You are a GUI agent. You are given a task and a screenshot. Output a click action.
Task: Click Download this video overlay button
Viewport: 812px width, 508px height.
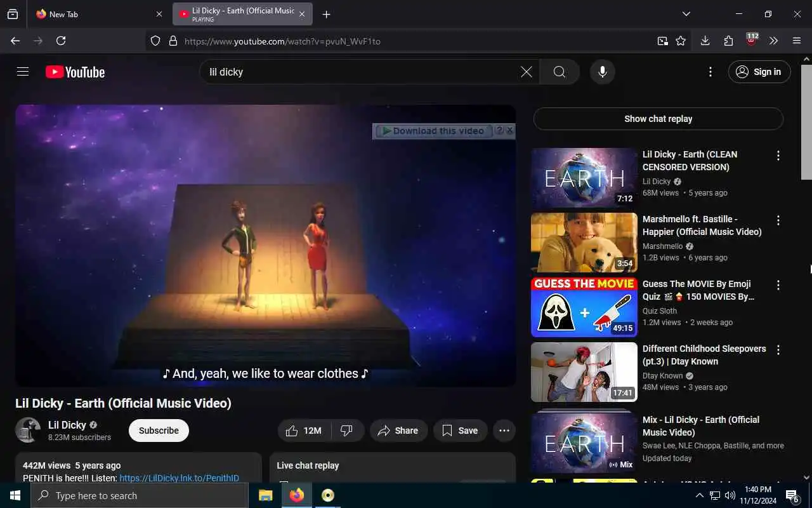click(x=433, y=131)
